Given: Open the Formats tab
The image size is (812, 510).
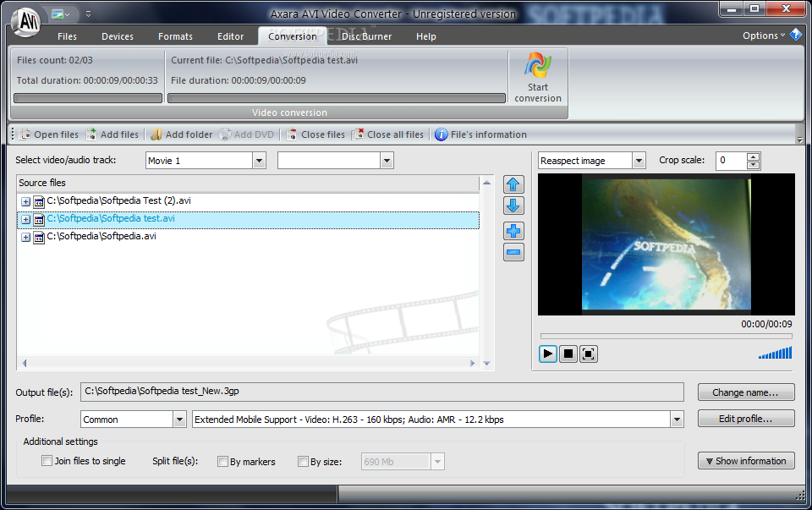Looking at the screenshot, I should [x=175, y=36].
